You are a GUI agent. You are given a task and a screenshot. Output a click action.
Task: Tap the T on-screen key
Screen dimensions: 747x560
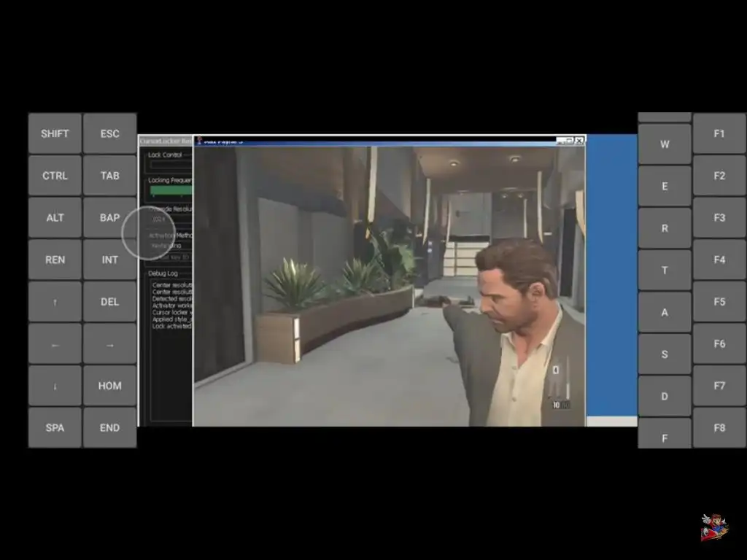[x=665, y=270]
